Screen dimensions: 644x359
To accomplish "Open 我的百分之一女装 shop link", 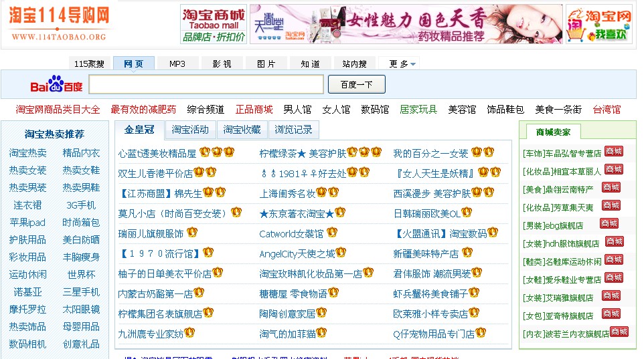I will pos(430,154).
